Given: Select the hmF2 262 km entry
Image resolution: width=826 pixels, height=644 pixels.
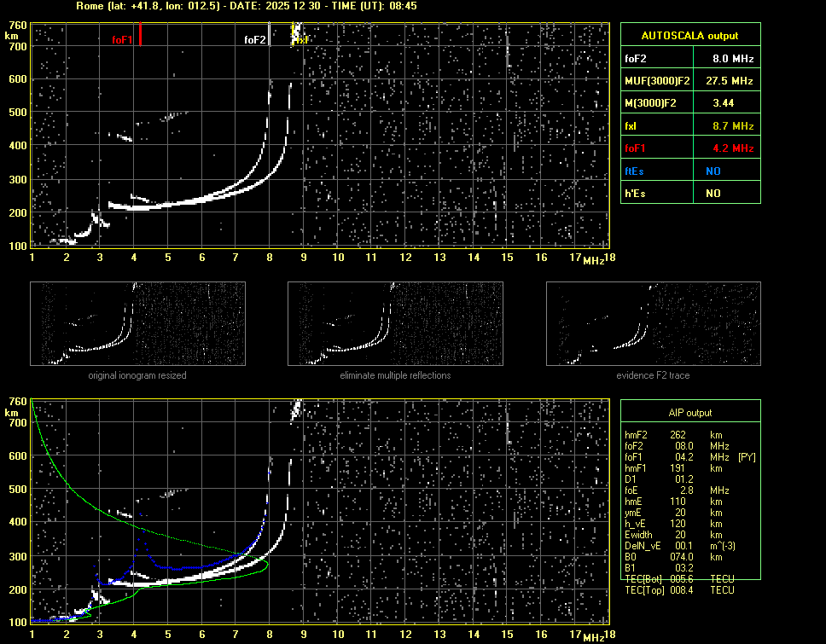Looking at the screenshot, I should tap(678, 435).
